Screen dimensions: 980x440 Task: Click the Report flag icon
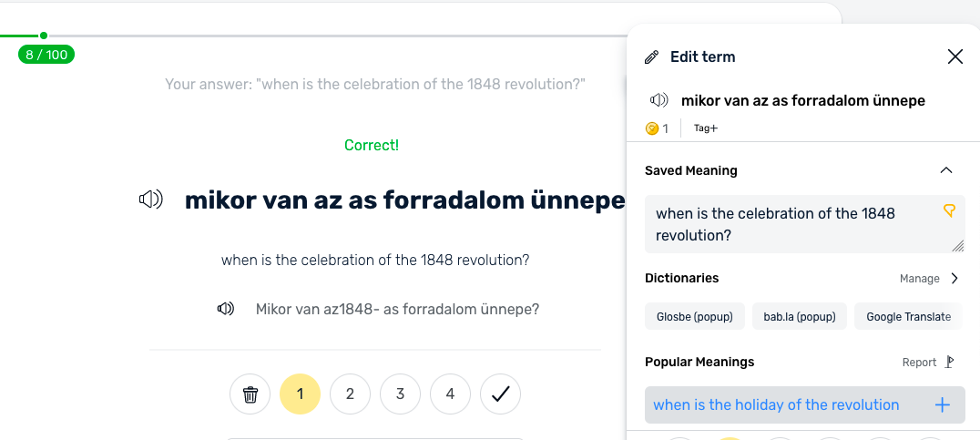click(x=949, y=362)
